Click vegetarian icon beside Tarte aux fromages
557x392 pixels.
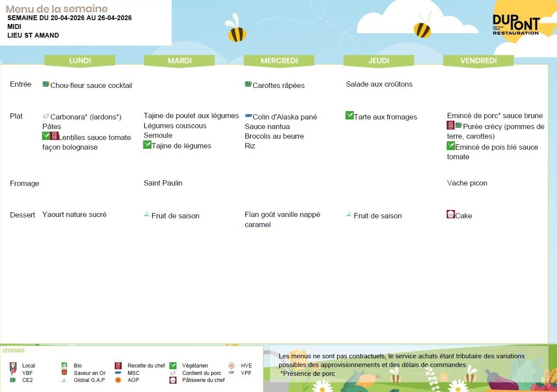coord(349,115)
